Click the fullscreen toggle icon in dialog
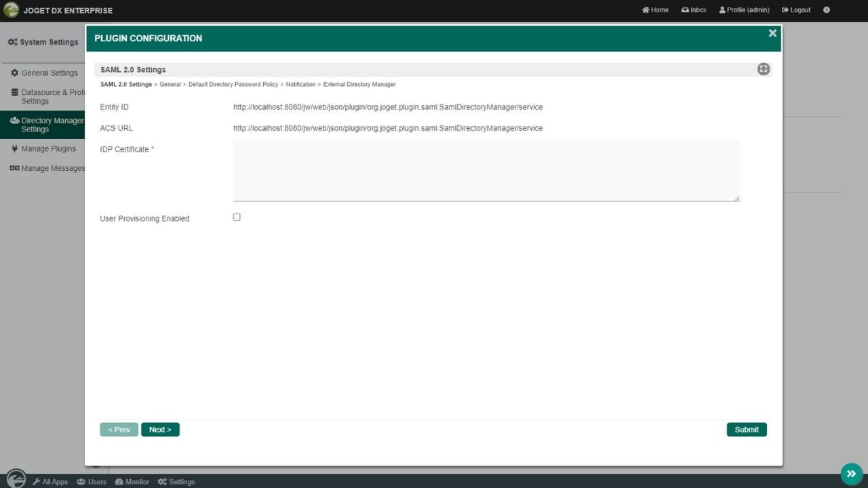 [764, 69]
